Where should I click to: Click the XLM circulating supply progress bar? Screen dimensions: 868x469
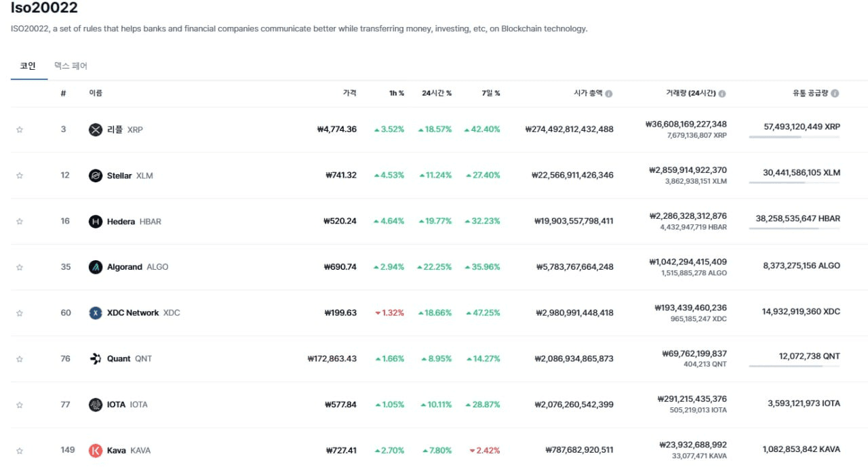pyautogui.click(x=794, y=183)
